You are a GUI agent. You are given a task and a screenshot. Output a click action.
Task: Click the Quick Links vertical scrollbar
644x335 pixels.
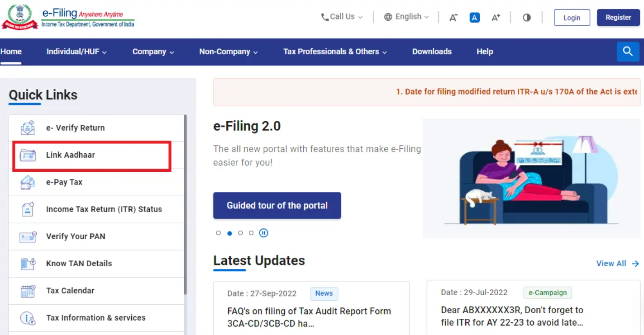(x=185, y=203)
